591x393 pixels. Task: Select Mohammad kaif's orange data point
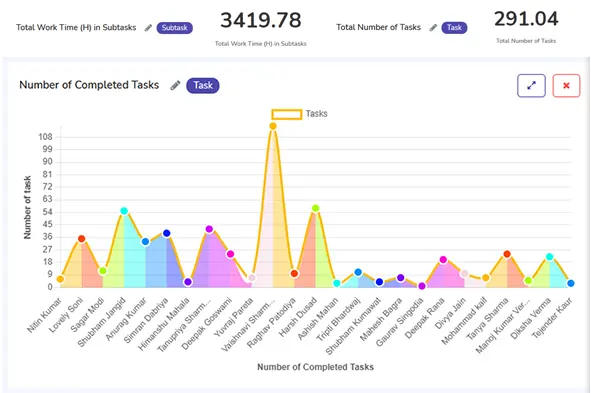(486, 278)
